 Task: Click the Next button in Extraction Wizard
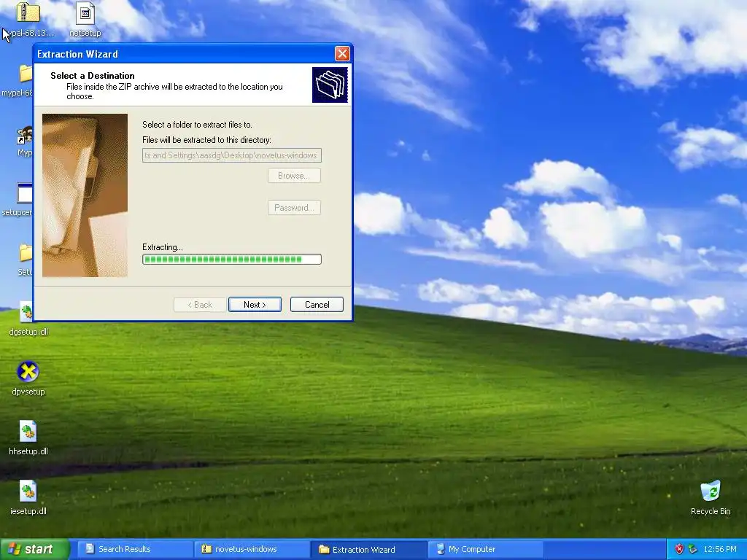255,305
